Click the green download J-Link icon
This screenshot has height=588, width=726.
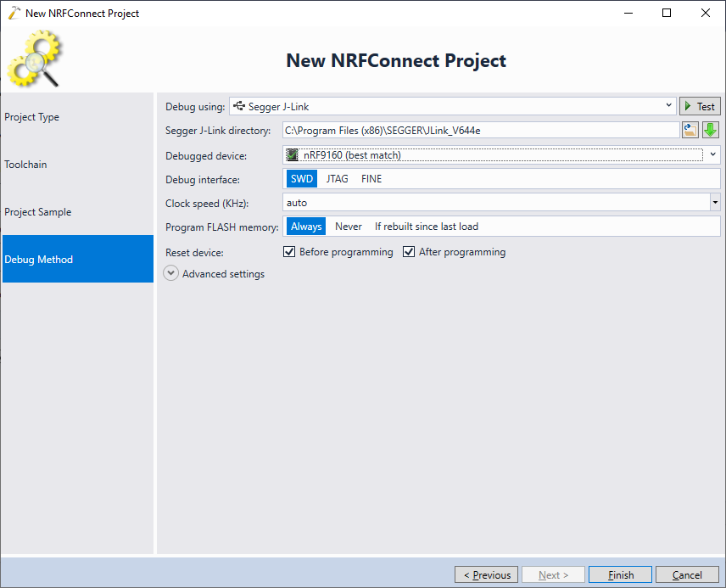(x=710, y=130)
